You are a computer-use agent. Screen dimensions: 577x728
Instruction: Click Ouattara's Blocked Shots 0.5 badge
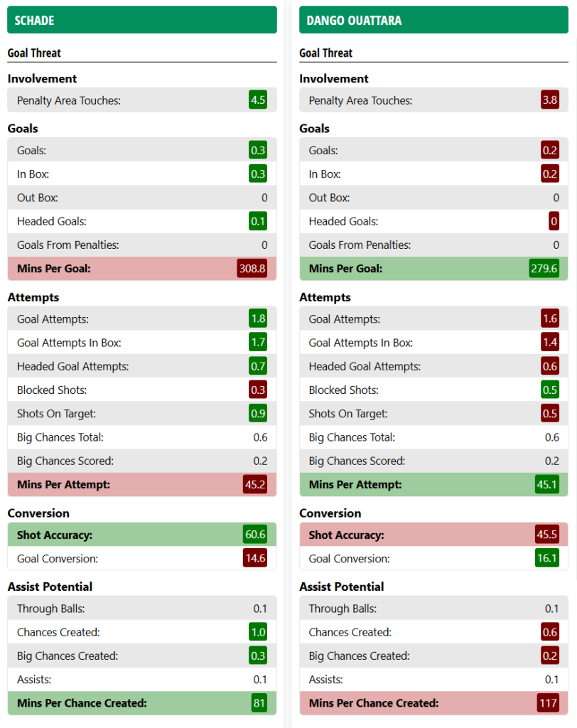coord(549,390)
